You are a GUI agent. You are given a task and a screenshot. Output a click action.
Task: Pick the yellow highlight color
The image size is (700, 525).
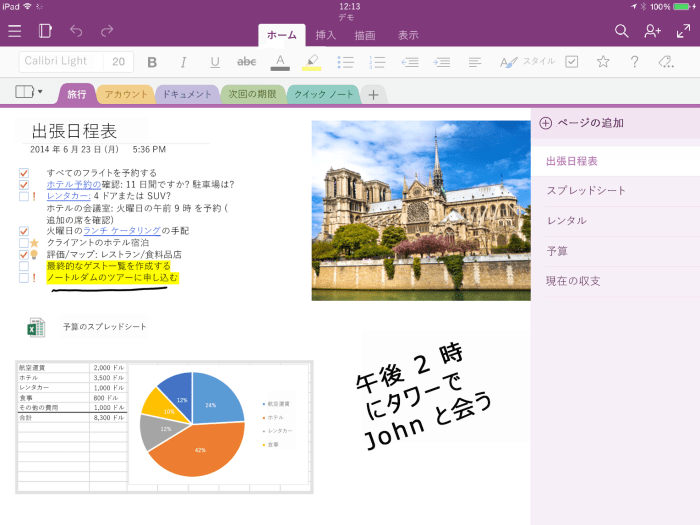point(312,62)
